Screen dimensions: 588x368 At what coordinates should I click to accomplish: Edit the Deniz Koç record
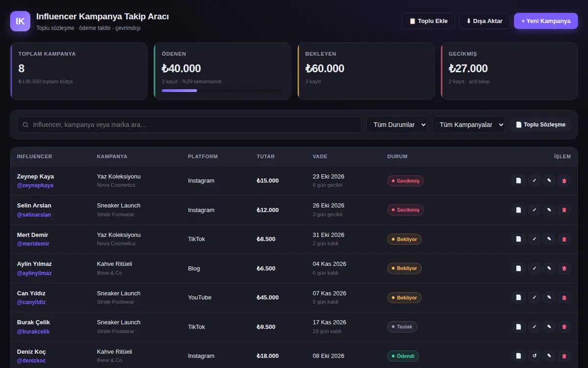[549, 356]
